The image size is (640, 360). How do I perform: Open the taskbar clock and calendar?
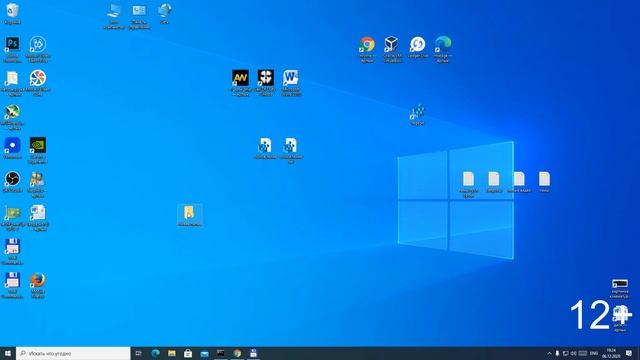click(611, 353)
